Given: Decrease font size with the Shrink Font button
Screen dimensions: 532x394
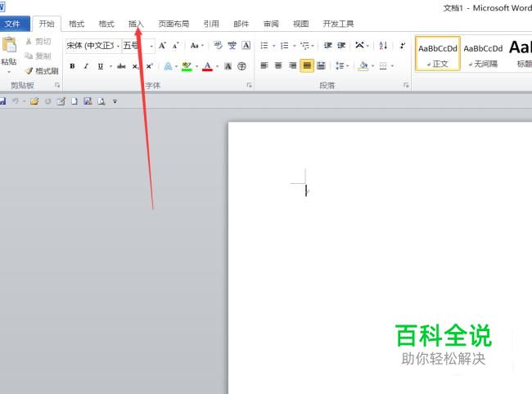Looking at the screenshot, I should pos(176,46).
